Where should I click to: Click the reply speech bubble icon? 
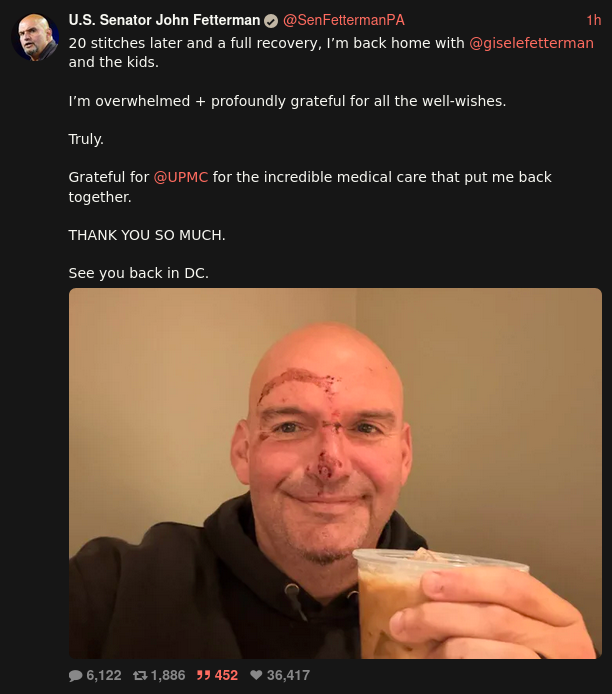(x=76, y=675)
